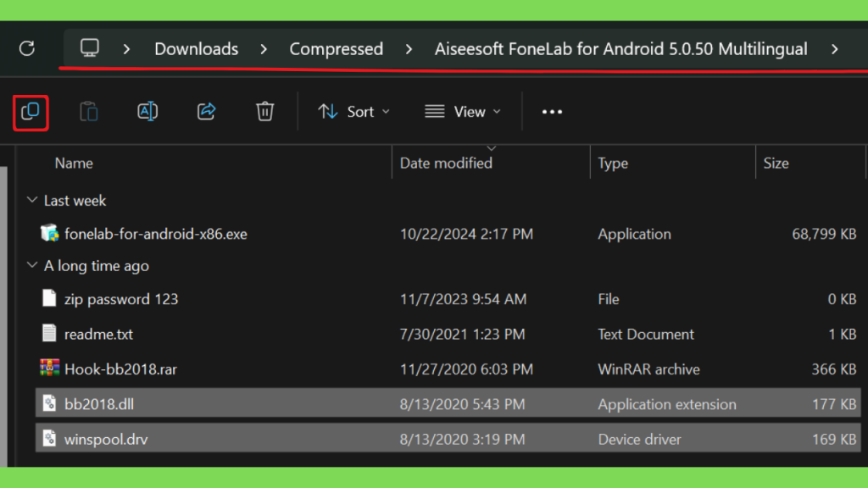Image resolution: width=868 pixels, height=488 pixels.
Task: Click Aiseesoft FoneLab for Android breadcrumb
Action: pyautogui.click(x=620, y=49)
